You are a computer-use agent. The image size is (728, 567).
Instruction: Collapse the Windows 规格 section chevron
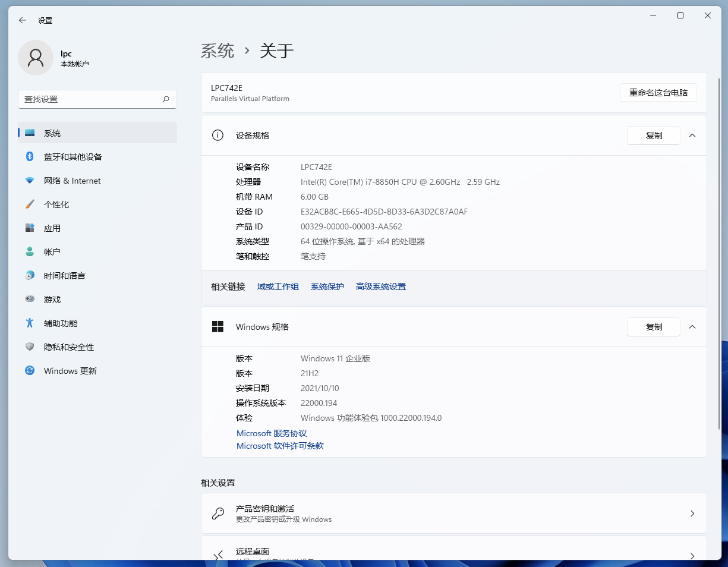click(x=692, y=327)
